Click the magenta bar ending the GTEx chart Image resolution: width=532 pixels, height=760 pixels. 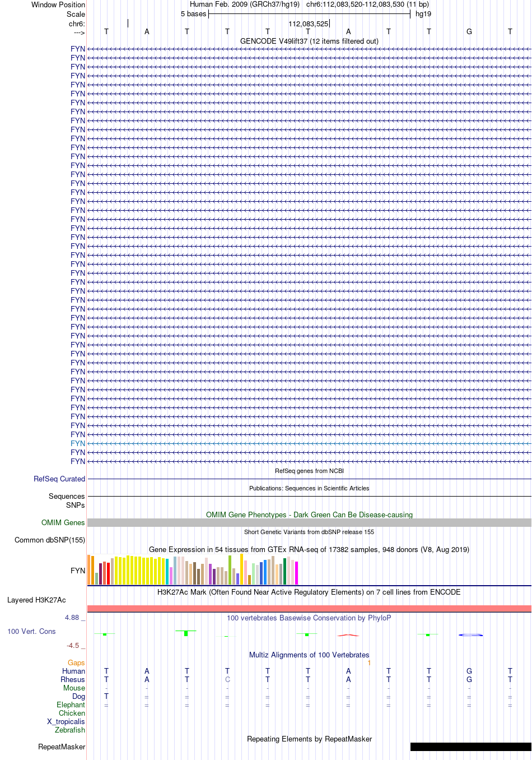297,573
